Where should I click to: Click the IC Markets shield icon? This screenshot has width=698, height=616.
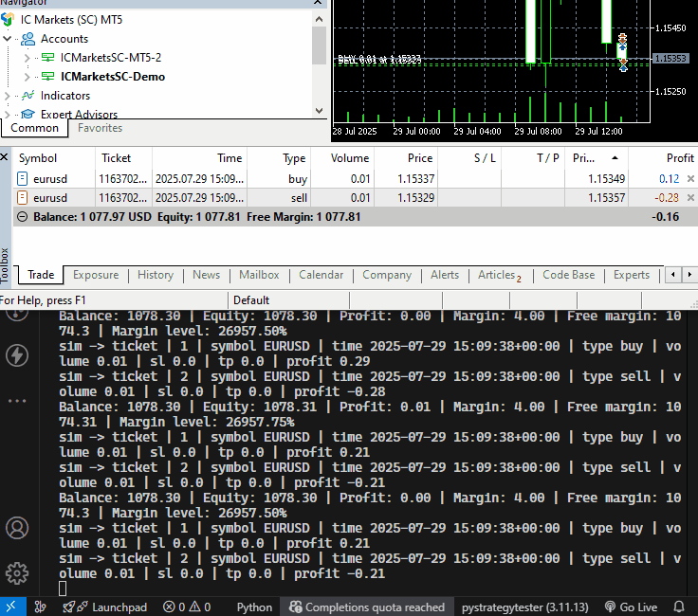pyautogui.click(x=8, y=20)
